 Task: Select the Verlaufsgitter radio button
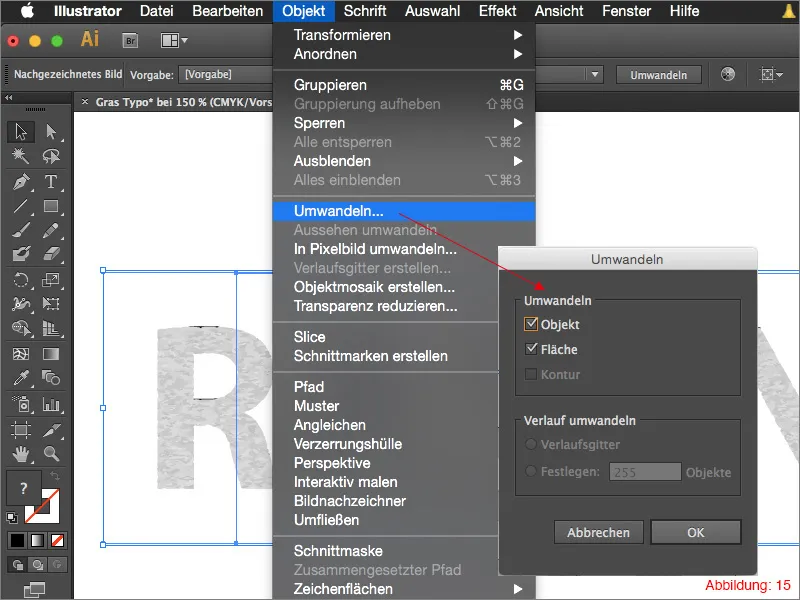click(x=531, y=444)
